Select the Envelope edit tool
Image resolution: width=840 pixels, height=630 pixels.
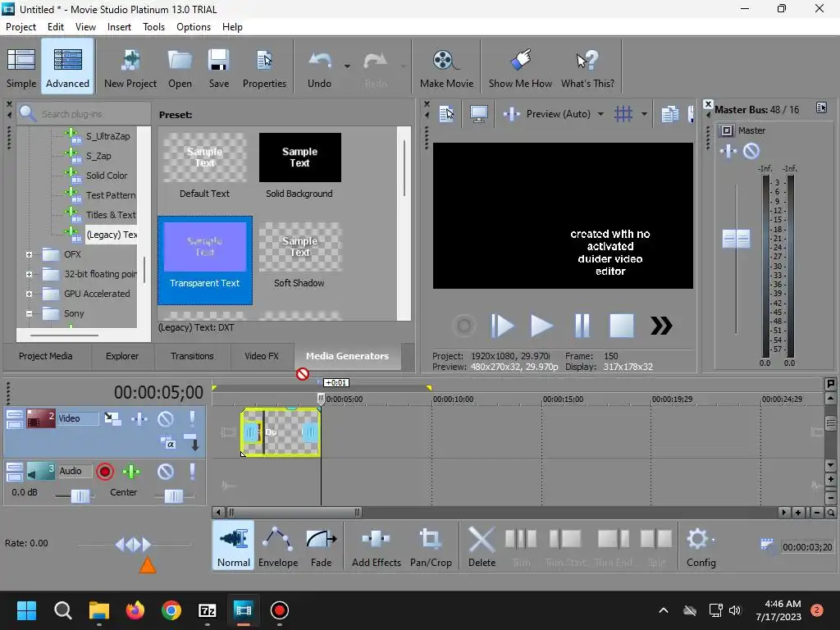(278, 546)
